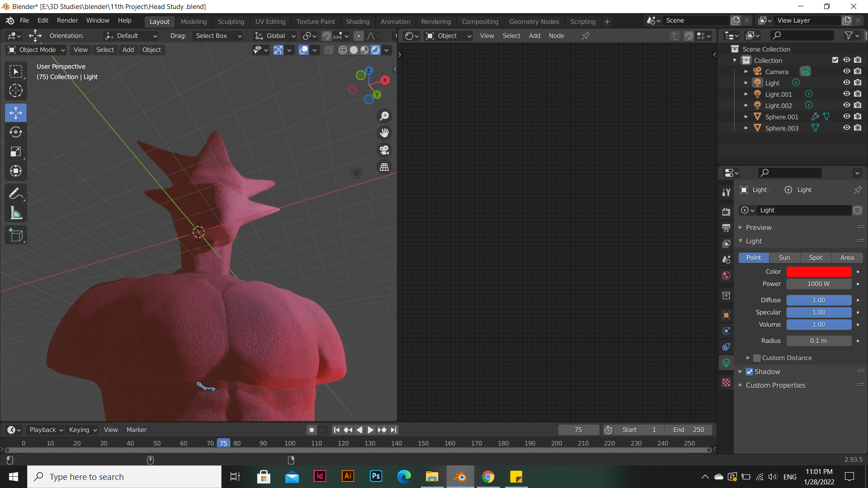Switch to the Sculpting workspace tab

[231, 21]
